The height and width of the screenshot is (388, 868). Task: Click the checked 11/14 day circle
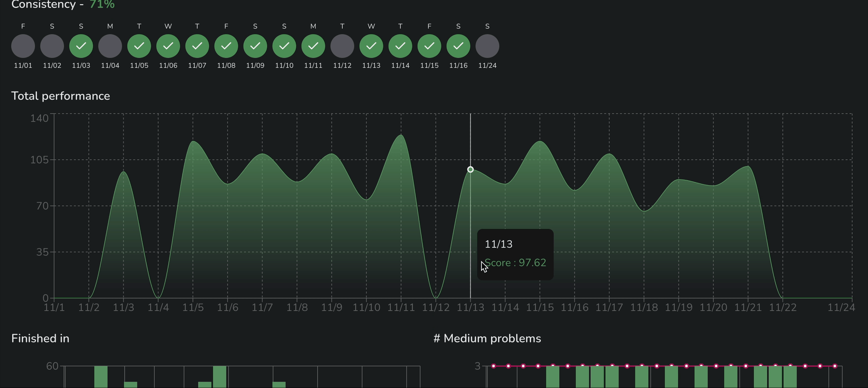[401, 46]
